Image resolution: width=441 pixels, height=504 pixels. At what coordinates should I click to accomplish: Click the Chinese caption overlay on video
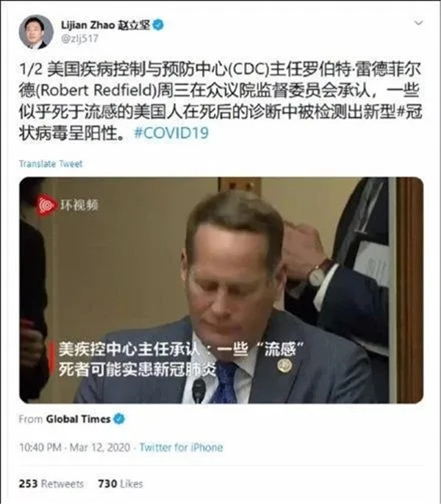(181, 359)
